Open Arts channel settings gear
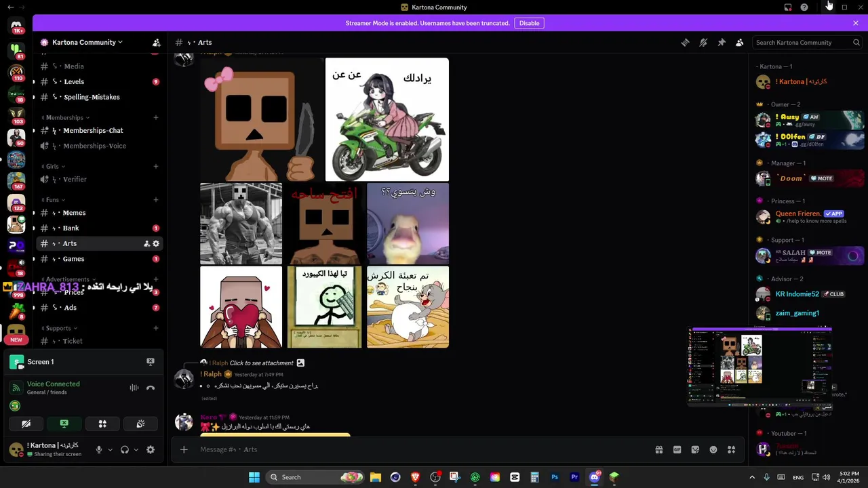 tap(156, 243)
